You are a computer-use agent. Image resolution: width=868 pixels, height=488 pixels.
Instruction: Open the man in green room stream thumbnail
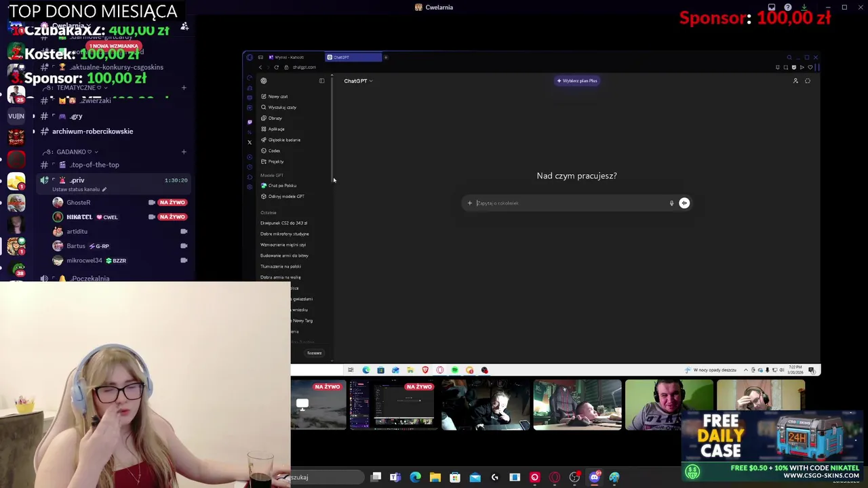click(669, 405)
